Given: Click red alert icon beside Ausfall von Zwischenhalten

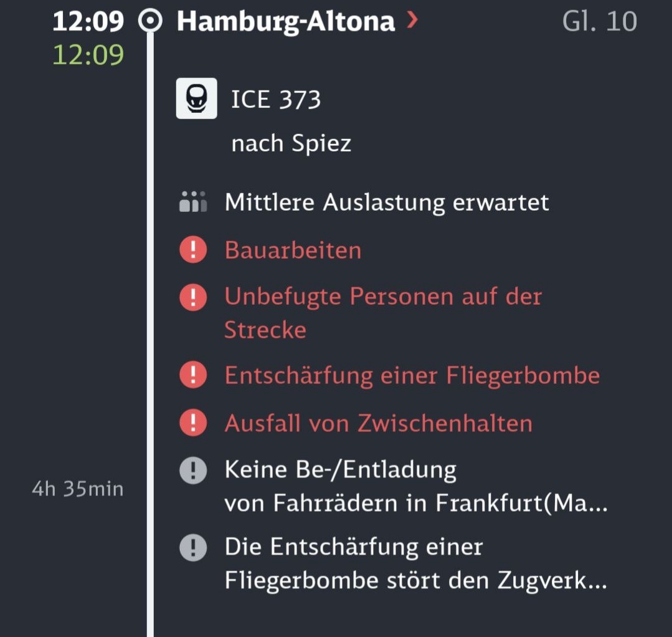Looking at the screenshot, I should (193, 423).
